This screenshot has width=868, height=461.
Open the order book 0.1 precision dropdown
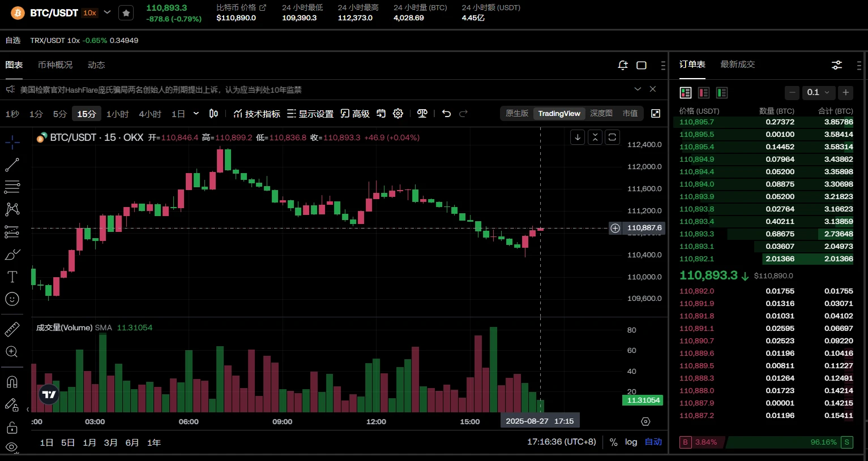pyautogui.click(x=818, y=92)
